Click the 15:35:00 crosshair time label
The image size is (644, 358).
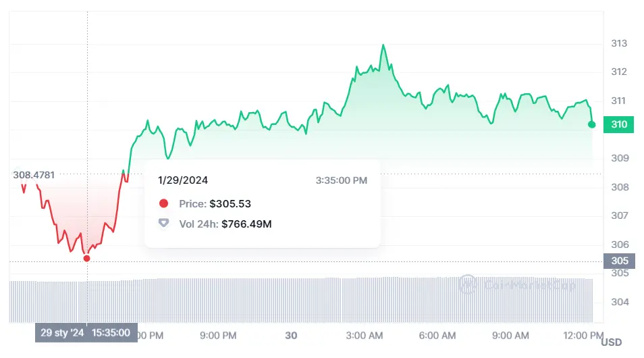(111, 333)
